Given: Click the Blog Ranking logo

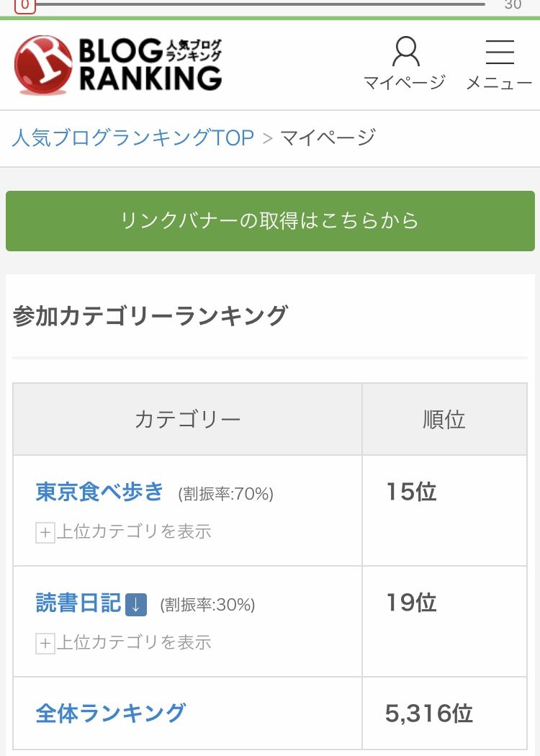Looking at the screenshot, I should [118, 64].
